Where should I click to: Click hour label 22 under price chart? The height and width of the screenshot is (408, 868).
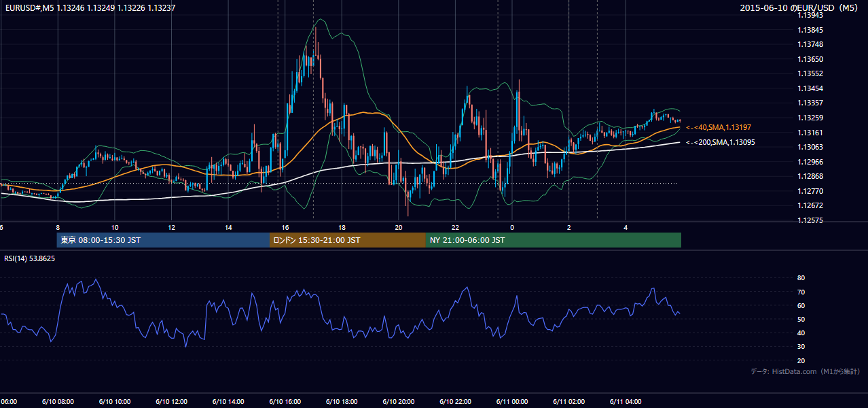pyautogui.click(x=456, y=228)
